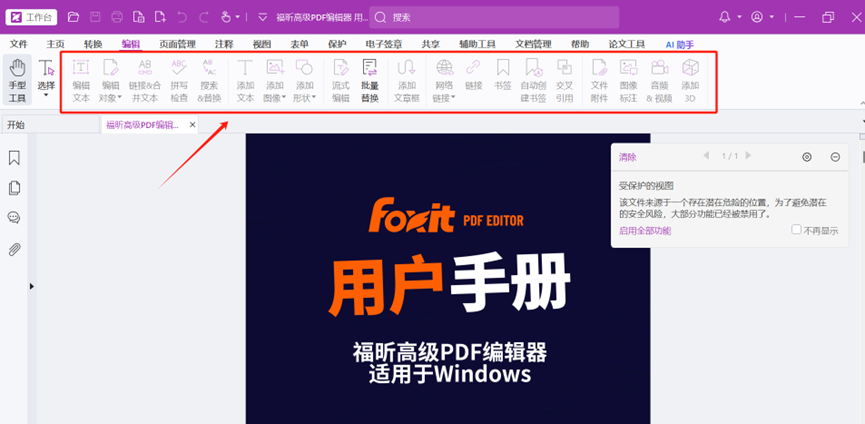
Task: Open the bookmarks side panel
Action: pos(14,158)
